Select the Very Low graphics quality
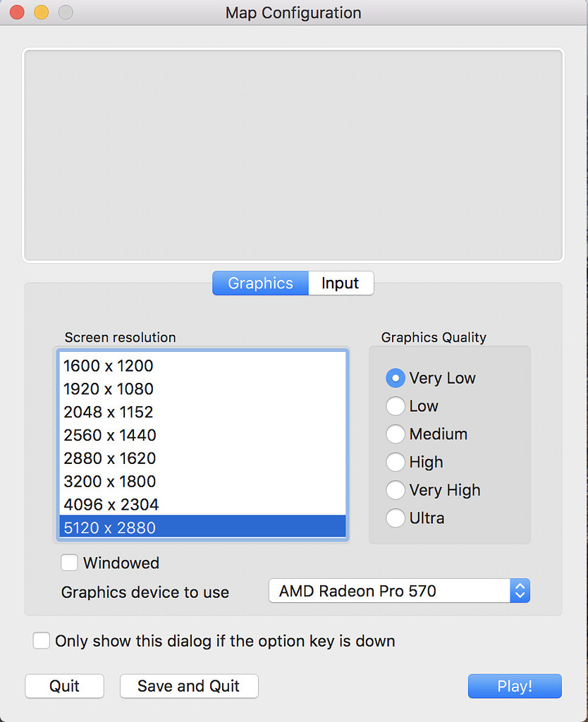This screenshot has width=588, height=722. coord(396,378)
